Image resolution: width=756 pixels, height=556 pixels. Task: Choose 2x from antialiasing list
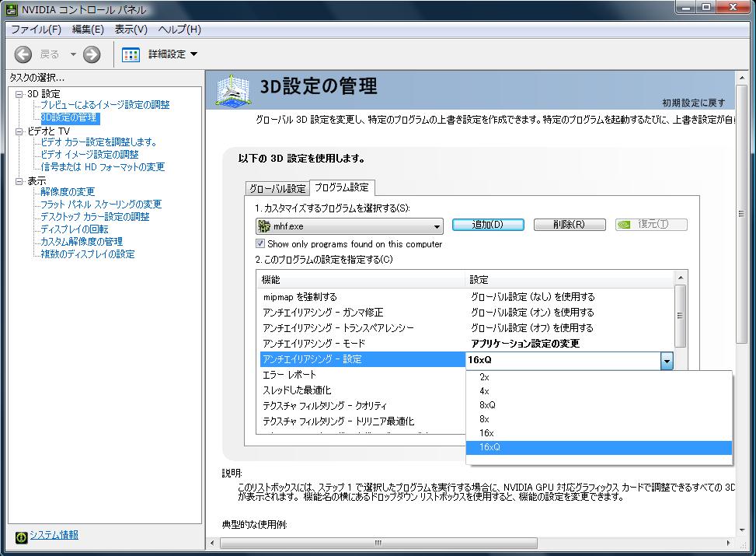[599, 377]
